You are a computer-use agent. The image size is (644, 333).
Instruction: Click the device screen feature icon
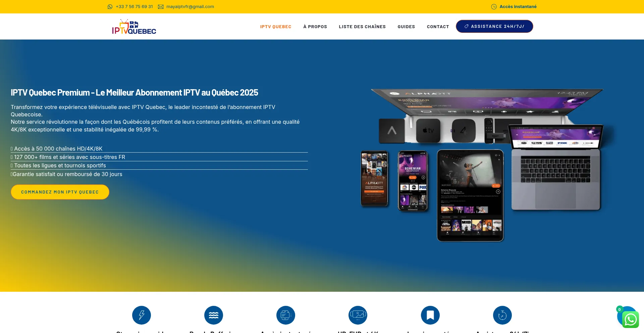coord(286,315)
